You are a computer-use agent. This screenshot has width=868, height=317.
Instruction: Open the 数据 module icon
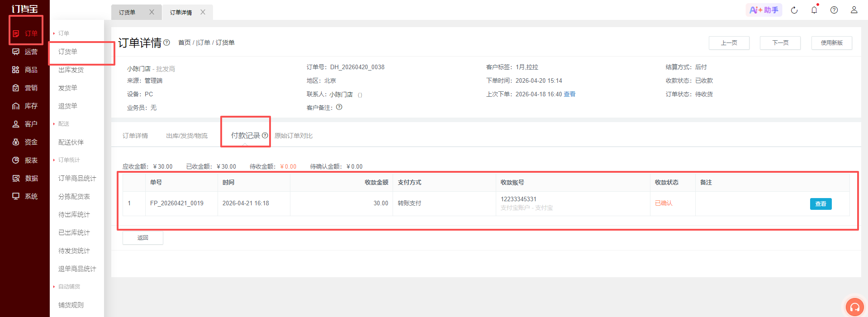16,178
